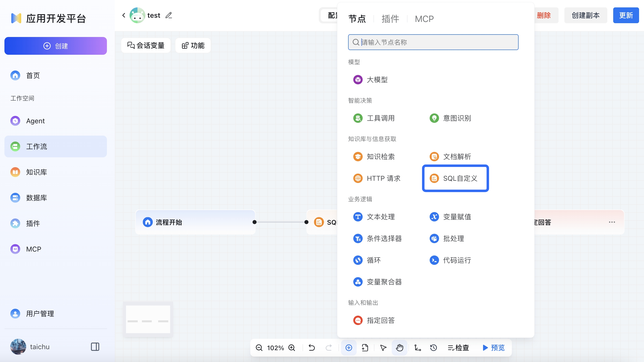The height and width of the screenshot is (362, 644).
Task: Click the add node plus icon
Action: [349, 347]
